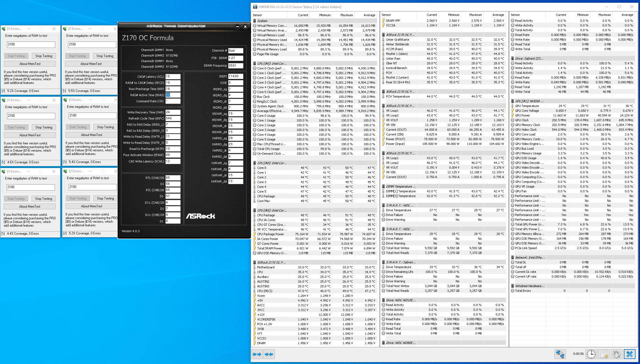
Task: Click the Sensor column header in left HWiNFO pane
Action: point(269,15)
